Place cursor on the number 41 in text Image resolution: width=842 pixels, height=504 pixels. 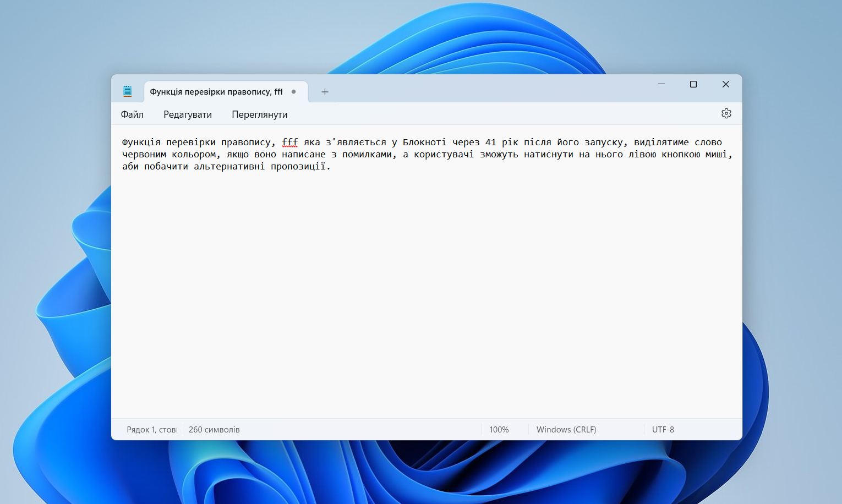490,143
